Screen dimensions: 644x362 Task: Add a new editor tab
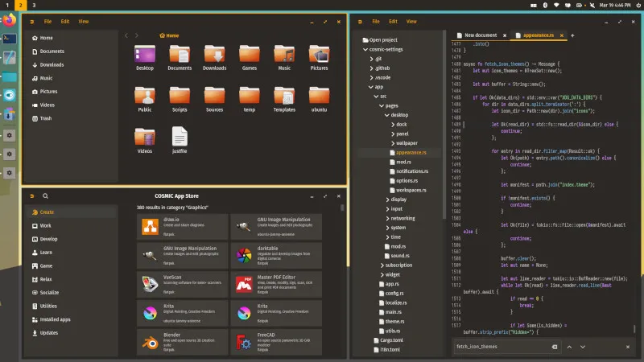tap(572, 35)
